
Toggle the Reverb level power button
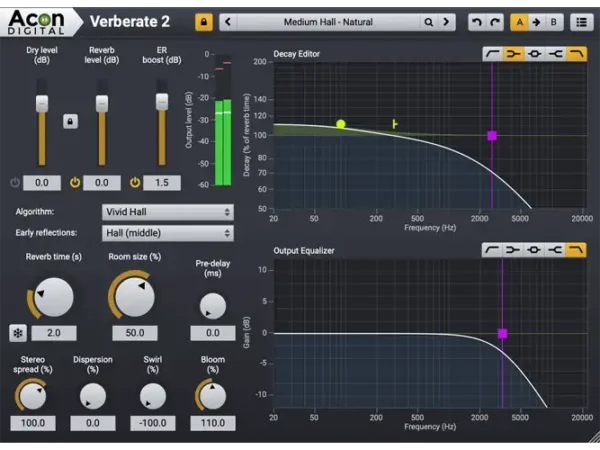click(75, 182)
